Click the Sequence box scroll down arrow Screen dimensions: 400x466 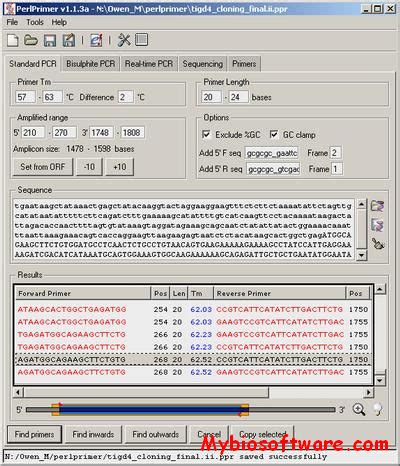point(362,255)
